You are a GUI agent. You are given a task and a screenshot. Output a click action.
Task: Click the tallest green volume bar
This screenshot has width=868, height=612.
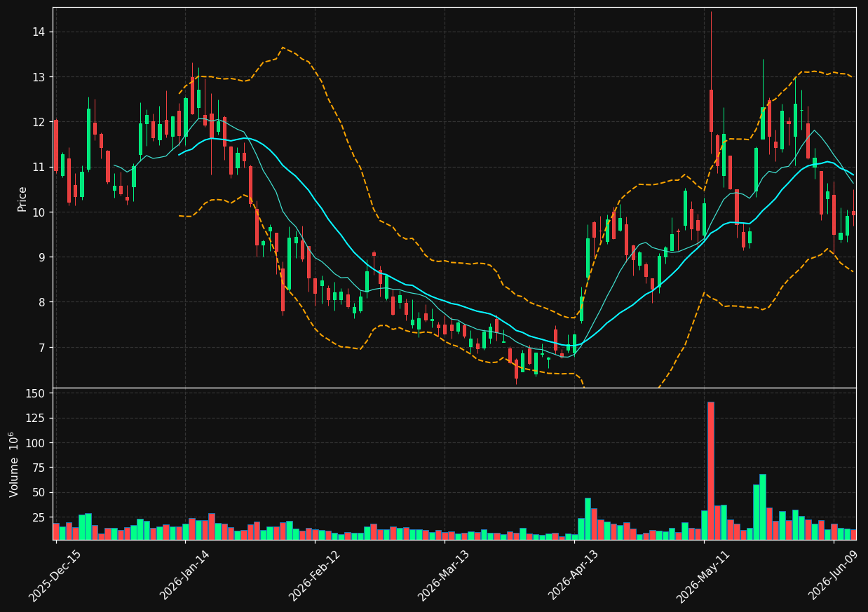pyautogui.click(x=763, y=507)
